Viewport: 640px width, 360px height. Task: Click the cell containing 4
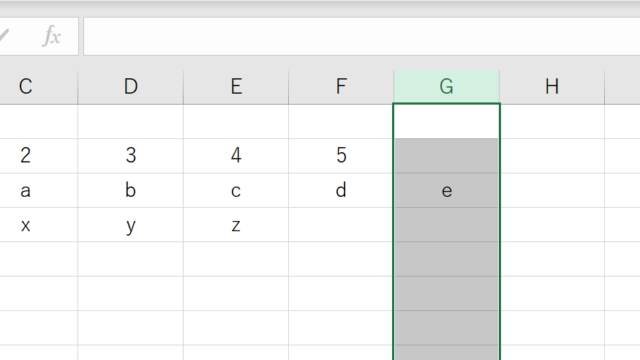(x=236, y=156)
